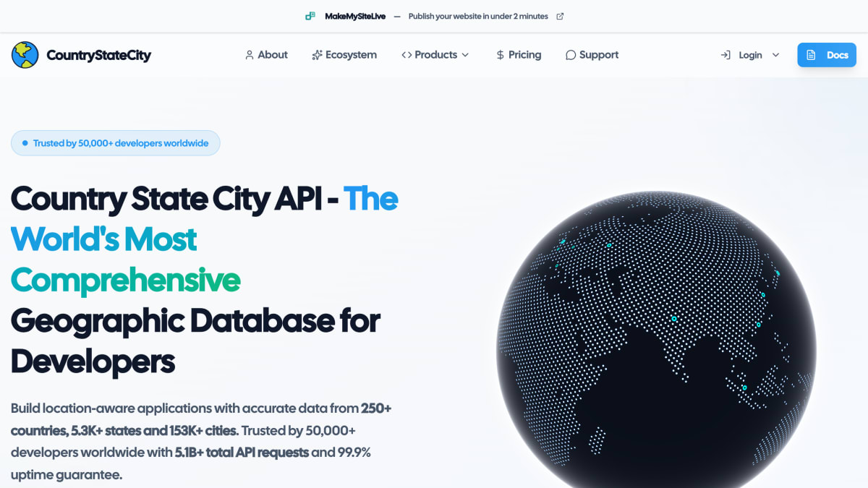Expand the Products dropdown chevron
Image resolution: width=868 pixels, height=488 pixels.
coord(465,55)
